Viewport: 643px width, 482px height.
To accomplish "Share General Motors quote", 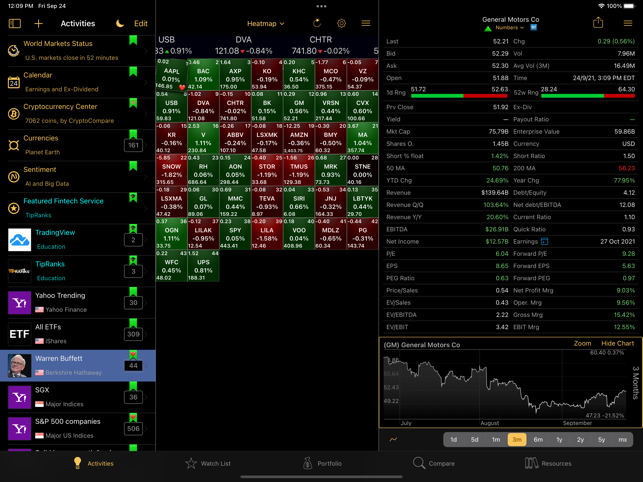I will click(x=598, y=23).
